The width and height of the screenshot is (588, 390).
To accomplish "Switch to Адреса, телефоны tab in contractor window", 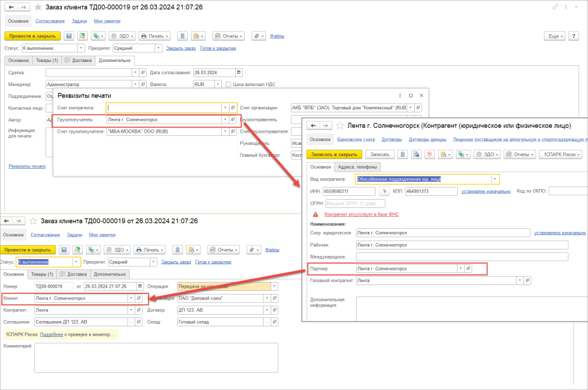I will (357, 167).
